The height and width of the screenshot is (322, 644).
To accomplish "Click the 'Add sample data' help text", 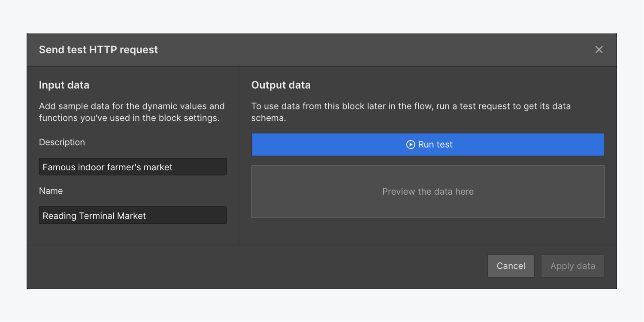I will coord(132,112).
